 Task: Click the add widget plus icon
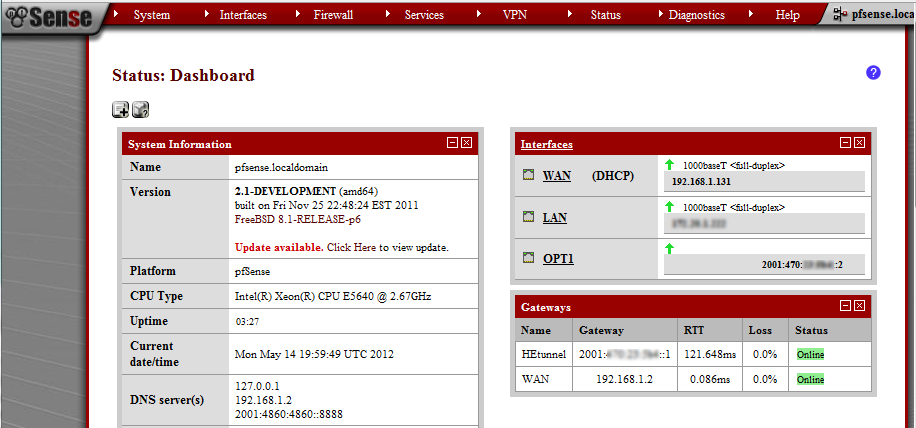coord(120,109)
